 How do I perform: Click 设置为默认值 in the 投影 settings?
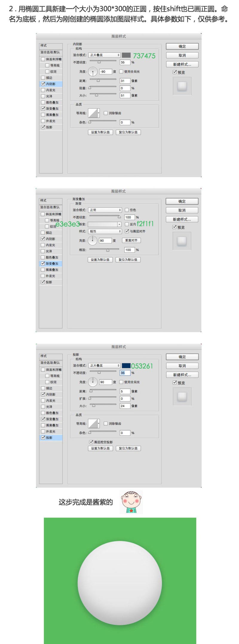coord(100,448)
